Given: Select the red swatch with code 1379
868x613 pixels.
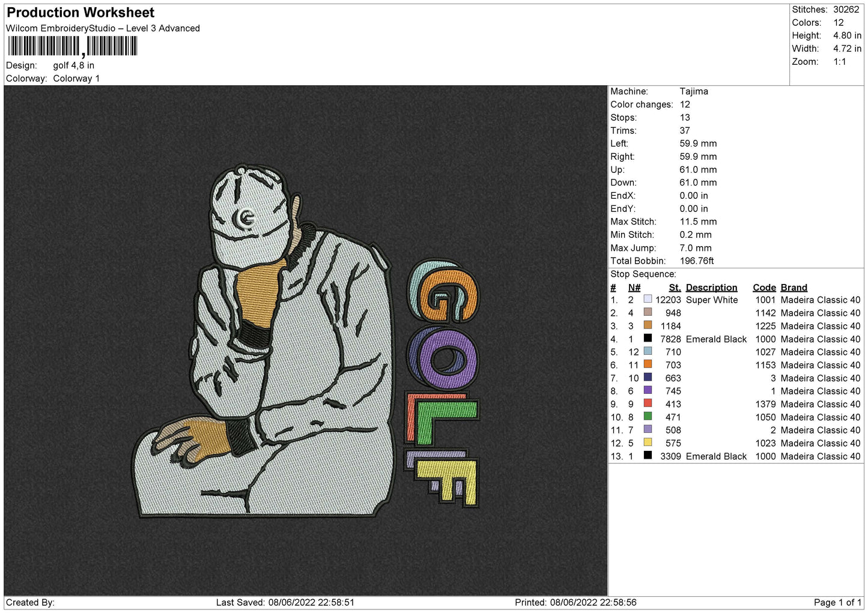Looking at the screenshot, I should [x=648, y=403].
